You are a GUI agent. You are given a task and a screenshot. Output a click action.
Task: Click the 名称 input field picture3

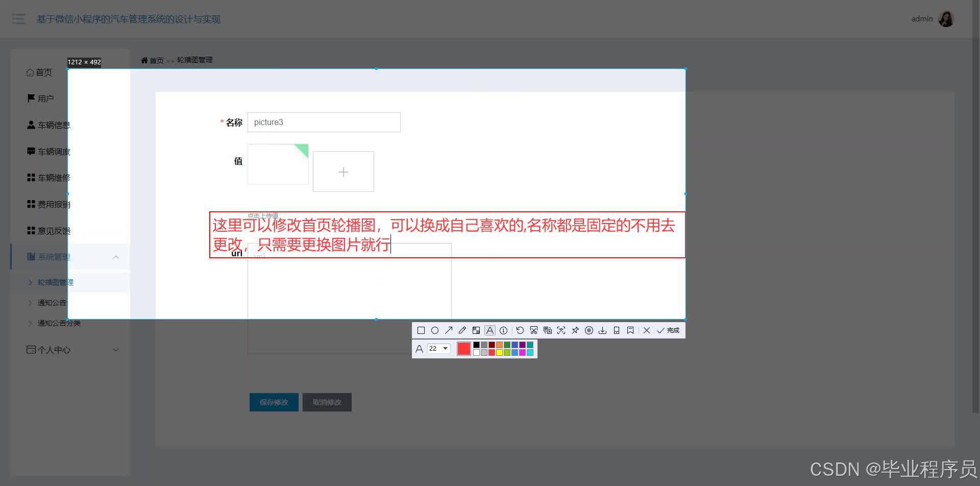tap(324, 122)
